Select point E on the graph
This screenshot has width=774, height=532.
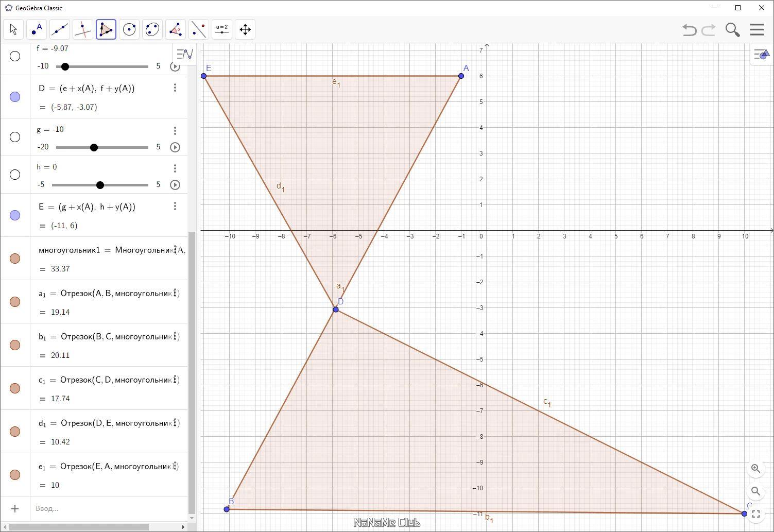click(x=204, y=76)
